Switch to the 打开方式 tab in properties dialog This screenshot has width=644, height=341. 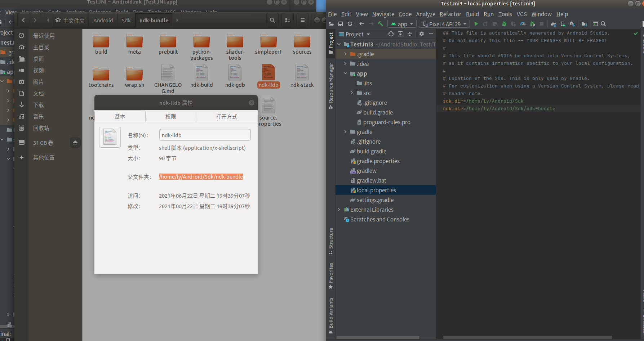click(x=227, y=116)
